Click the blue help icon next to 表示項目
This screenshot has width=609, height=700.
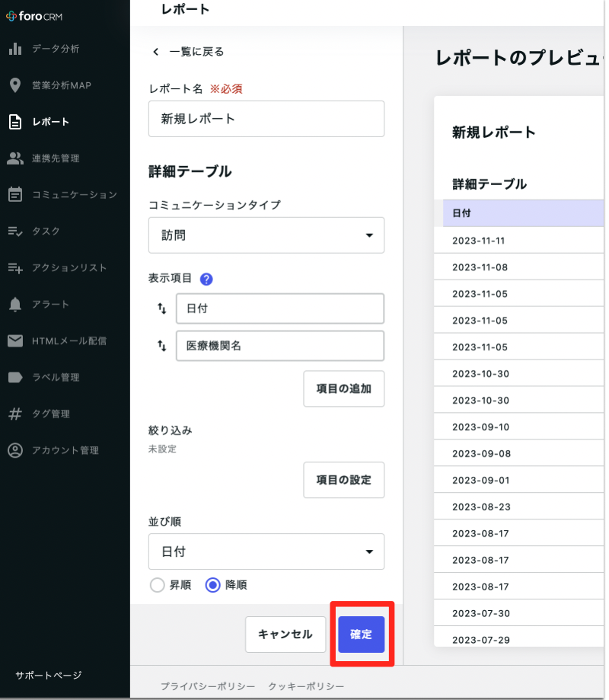[x=206, y=279]
